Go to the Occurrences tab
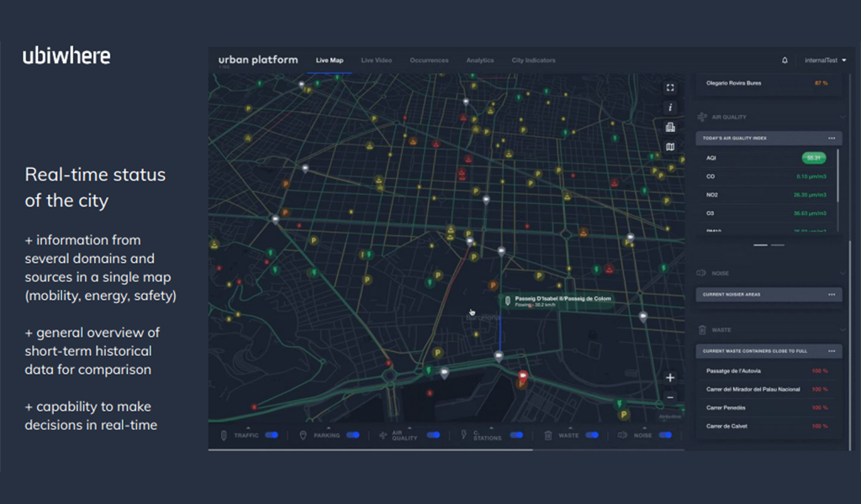 click(429, 60)
